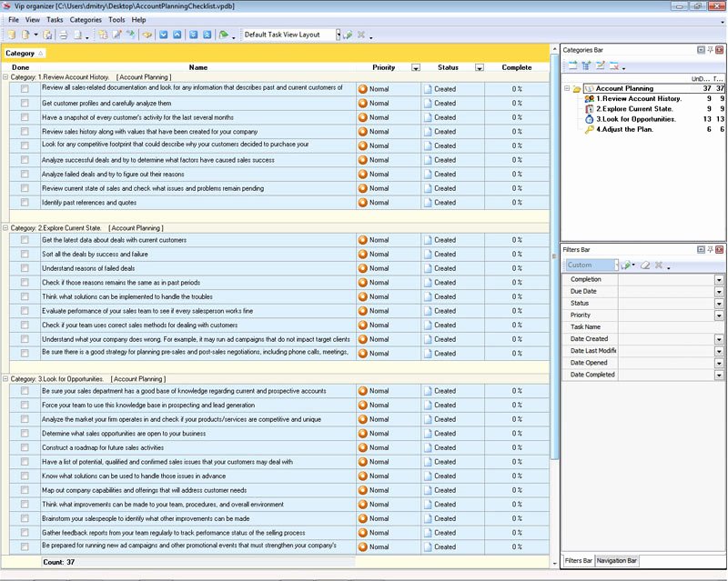The width and height of the screenshot is (728, 581).
Task: Select '4.Adjust the Plan' category
Action: click(624, 129)
